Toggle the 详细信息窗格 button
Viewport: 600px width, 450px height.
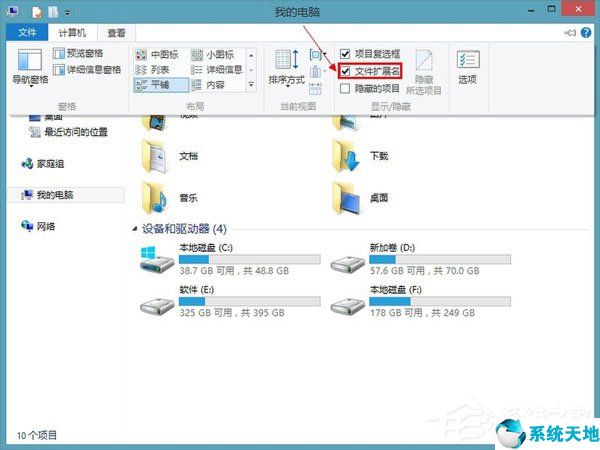pyautogui.click(x=87, y=70)
